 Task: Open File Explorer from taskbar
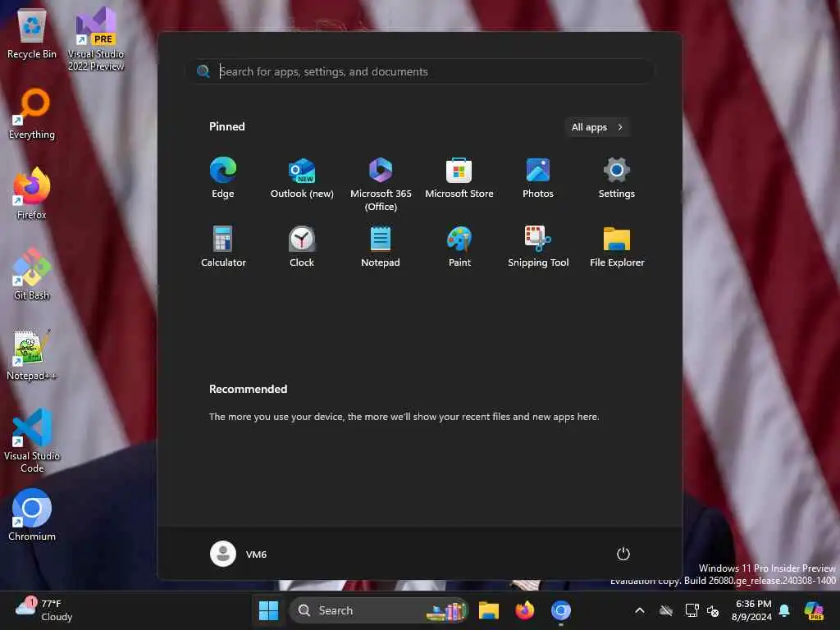click(x=489, y=610)
